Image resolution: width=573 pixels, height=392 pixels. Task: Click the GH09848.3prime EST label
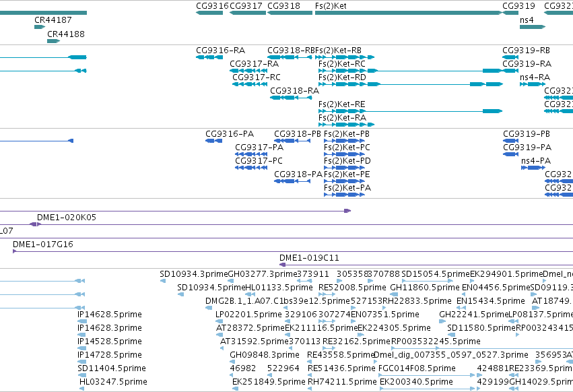(265, 355)
